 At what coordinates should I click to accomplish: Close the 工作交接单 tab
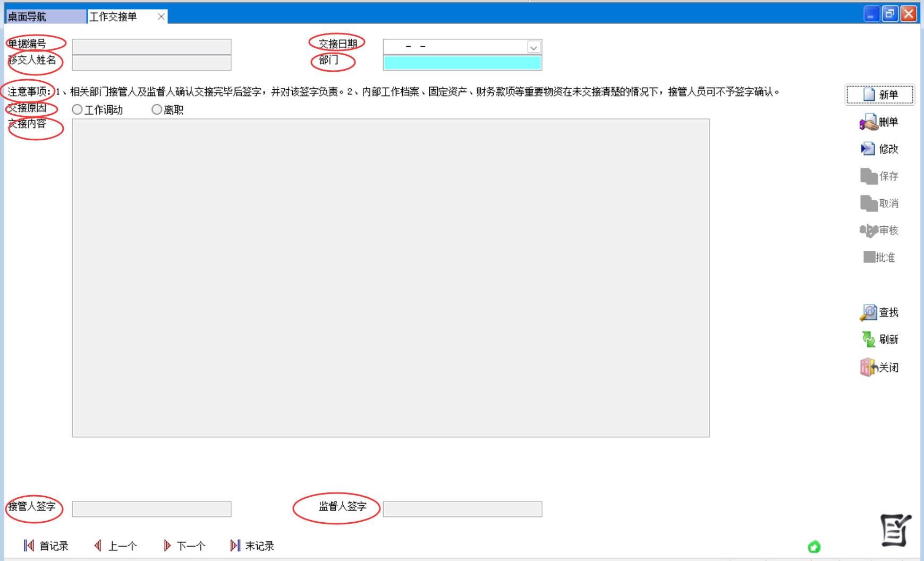pos(161,16)
